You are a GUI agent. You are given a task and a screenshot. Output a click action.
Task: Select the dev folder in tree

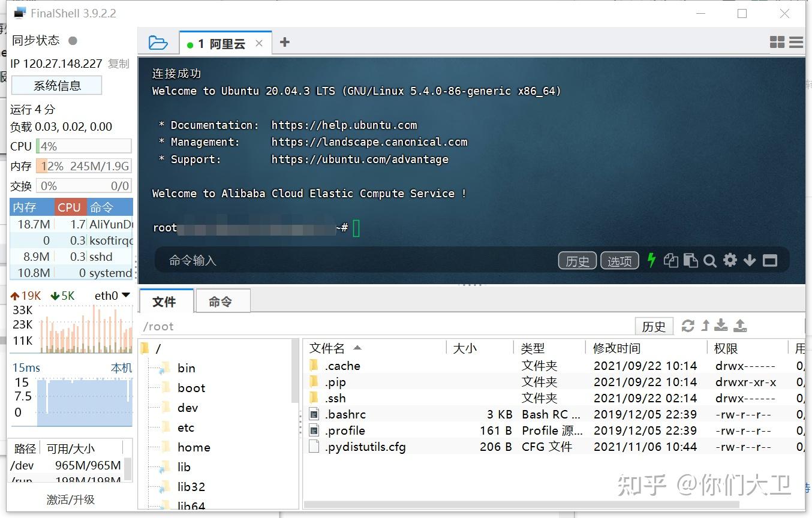tap(188, 408)
